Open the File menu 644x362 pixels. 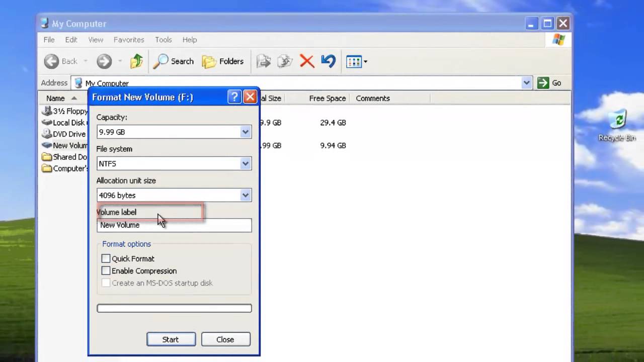[x=49, y=40]
